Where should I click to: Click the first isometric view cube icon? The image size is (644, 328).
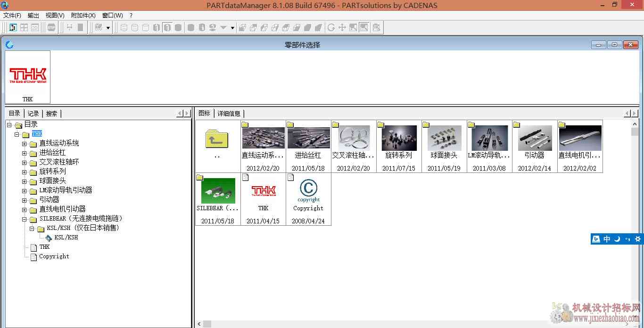(x=242, y=27)
